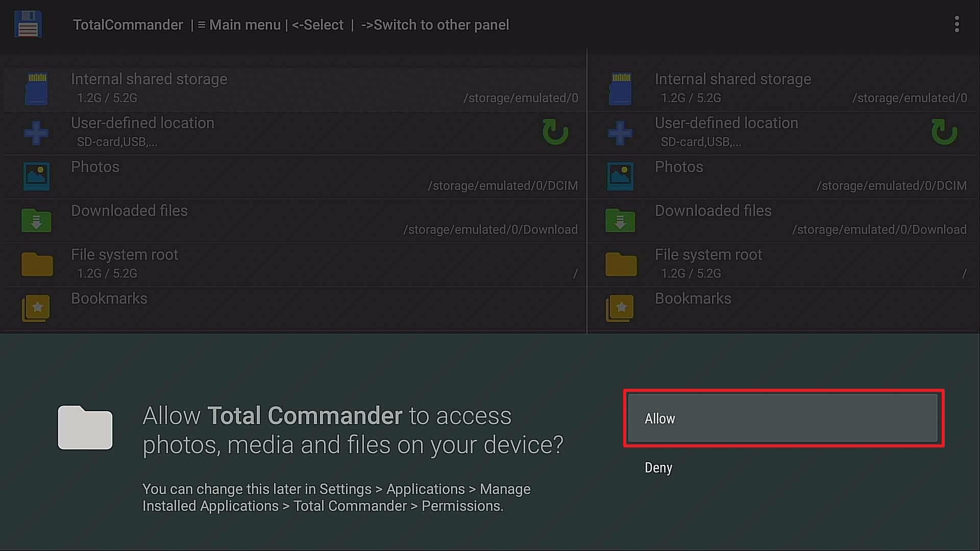This screenshot has height=551, width=980.
Task: Click the left panel Bookmarks star icon
Action: click(x=36, y=308)
